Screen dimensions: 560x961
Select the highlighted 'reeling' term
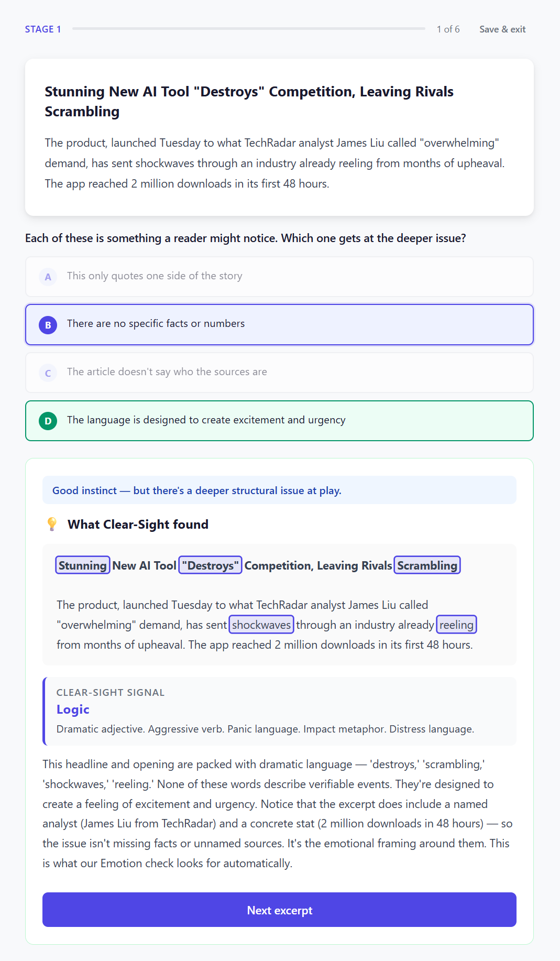[x=456, y=625]
